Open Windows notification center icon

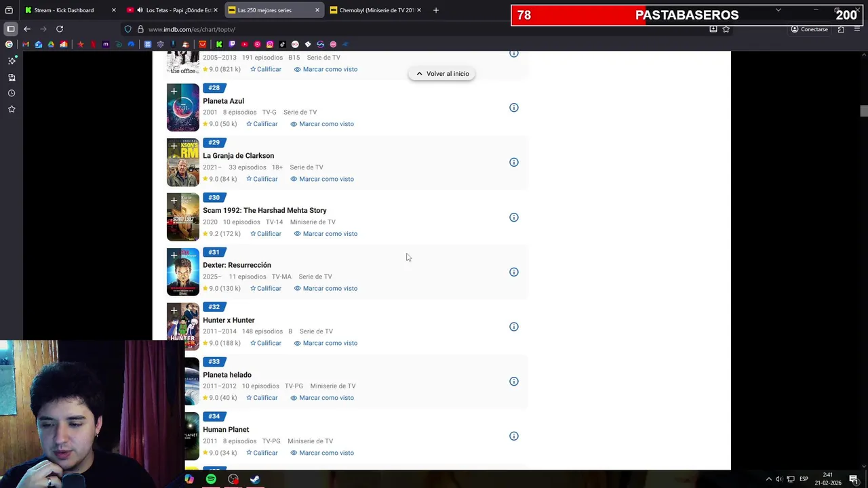(854, 479)
